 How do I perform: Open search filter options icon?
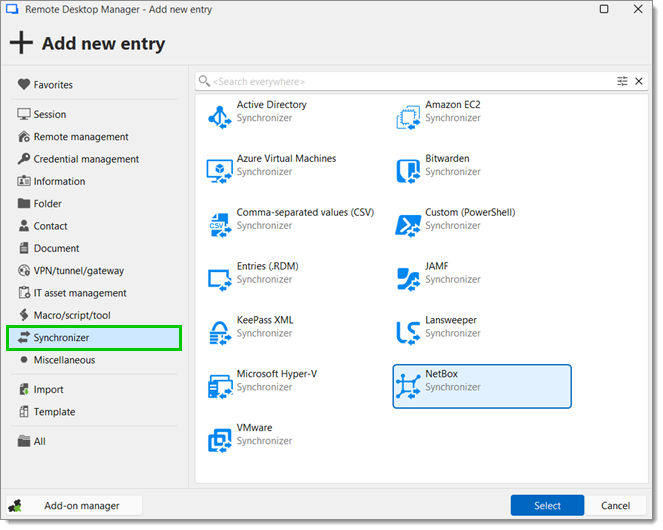click(x=622, y=81)
